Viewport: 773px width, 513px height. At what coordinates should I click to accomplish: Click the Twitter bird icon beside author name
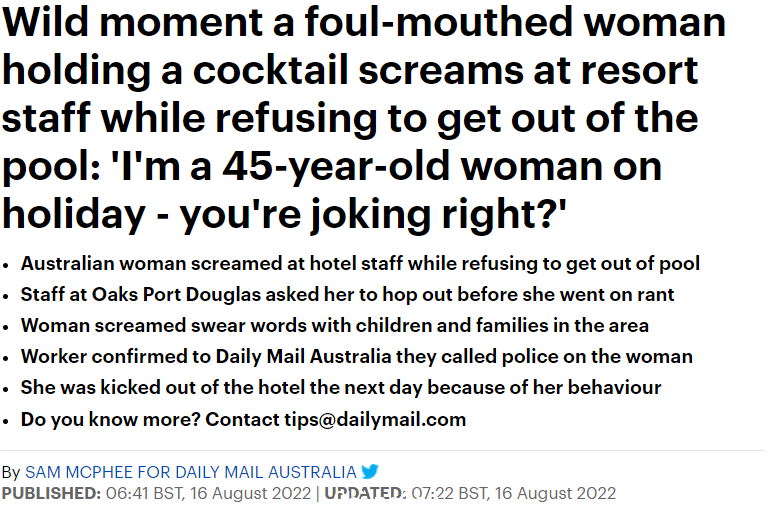pos(369,471)
